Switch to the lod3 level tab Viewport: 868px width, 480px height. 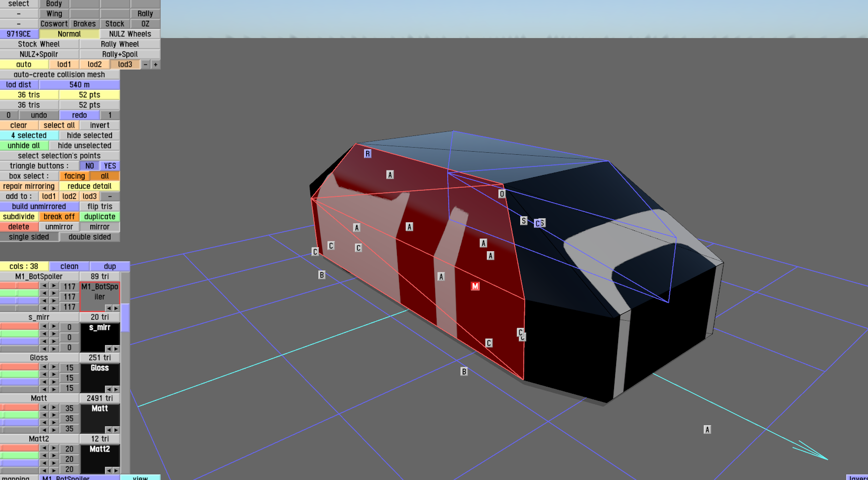(x=125, y=64)
